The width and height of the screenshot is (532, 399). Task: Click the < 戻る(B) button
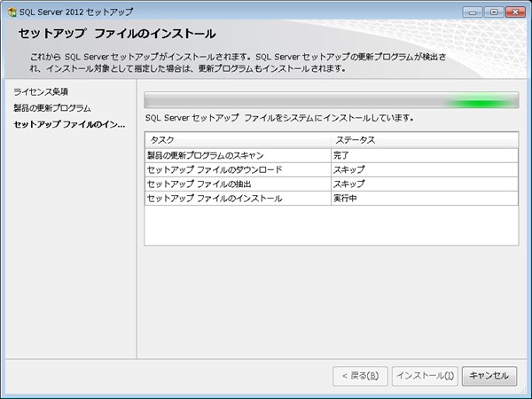pos(360,376)
